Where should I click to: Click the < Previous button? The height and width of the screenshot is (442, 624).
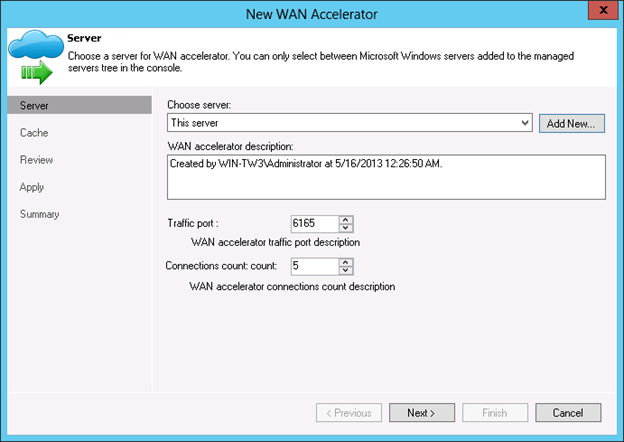[349, 413]
